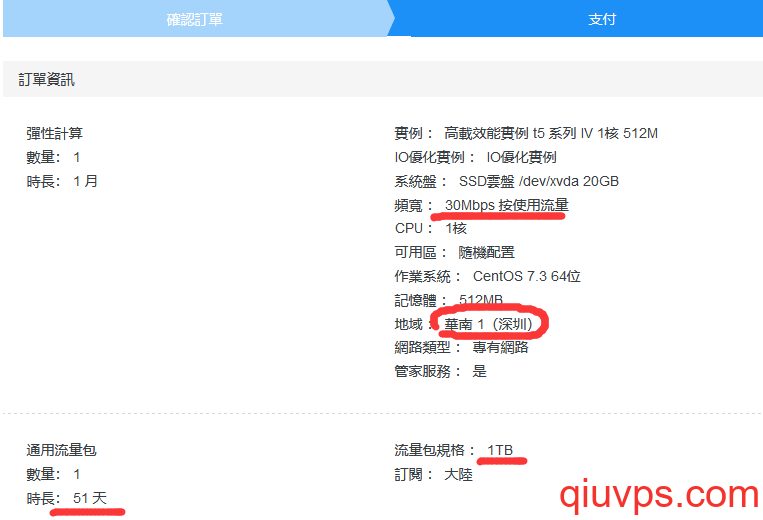This screenshot has height=520, width=763.
Task: Click the 可用區 隨機配置 row
Action: pyautogui.click(x=454, y=252)
